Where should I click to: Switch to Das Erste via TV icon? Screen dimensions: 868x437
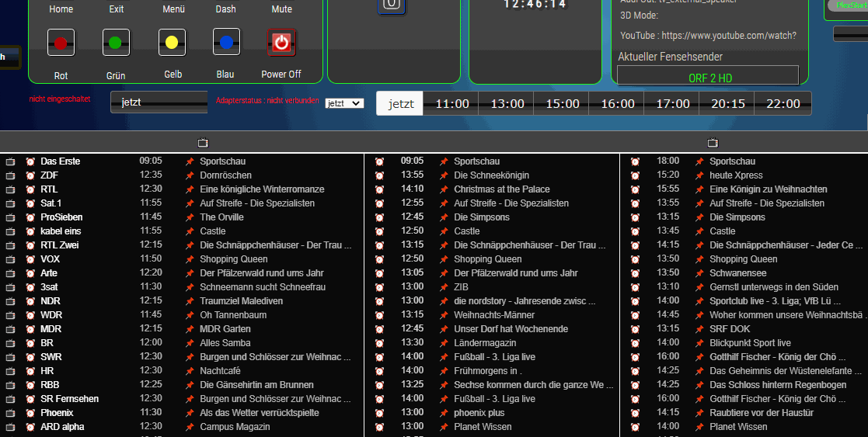10,161
